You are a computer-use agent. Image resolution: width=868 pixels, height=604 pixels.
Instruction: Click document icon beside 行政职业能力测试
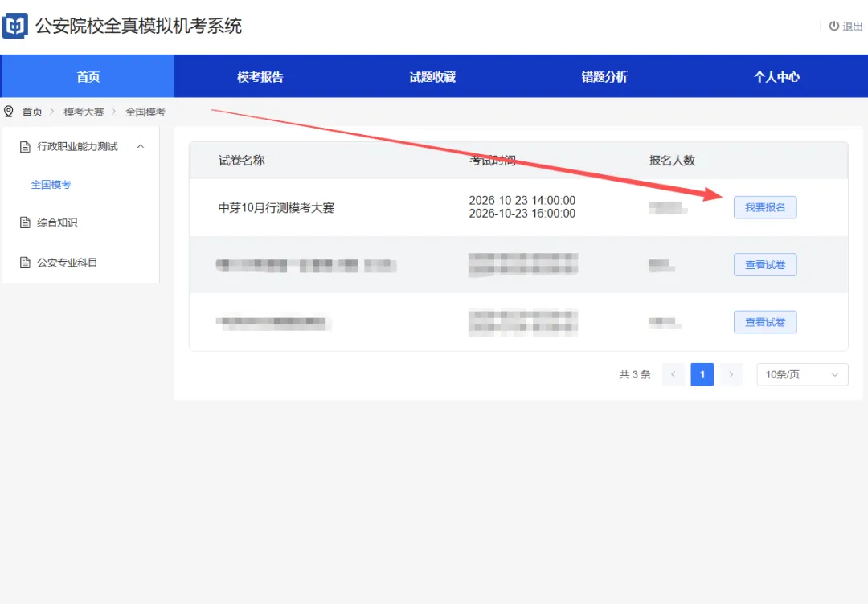(25, 146)
